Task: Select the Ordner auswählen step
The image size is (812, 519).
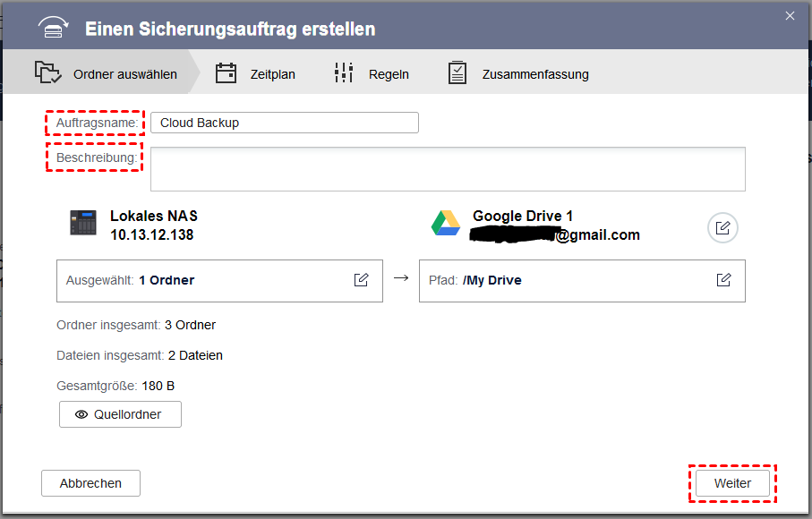Action: pos(124,74)
